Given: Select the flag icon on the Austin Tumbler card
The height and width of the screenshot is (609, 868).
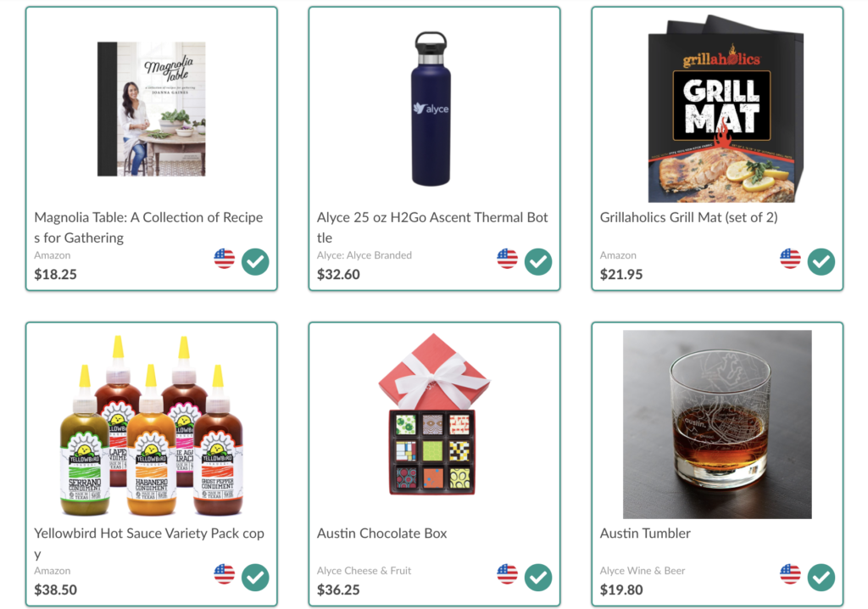Looking at the screenshot, I should pyautogui.click(x=789, y=576).
